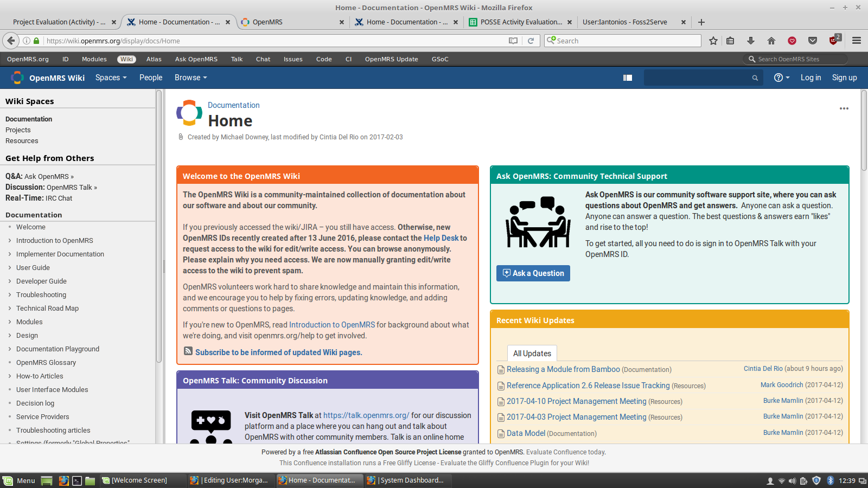Launch the terminal from the taskbar

[x=77, y=480]
